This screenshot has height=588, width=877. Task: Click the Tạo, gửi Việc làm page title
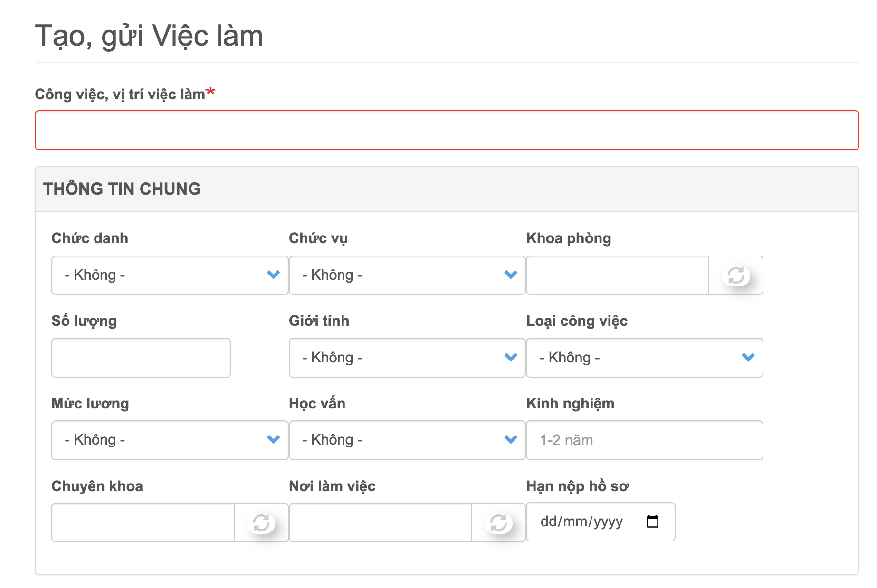click(x=149, y=36)
